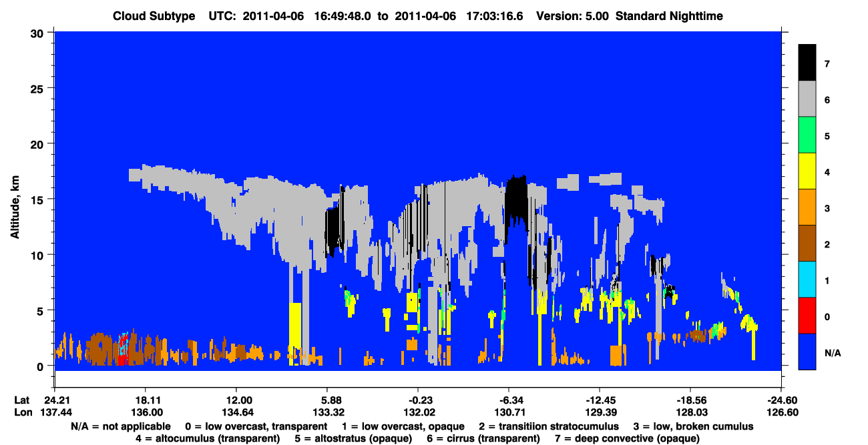Click legend text '7 = deep convective (opaque)'
This screenshot has width=868, height=445.
point(627,439)
